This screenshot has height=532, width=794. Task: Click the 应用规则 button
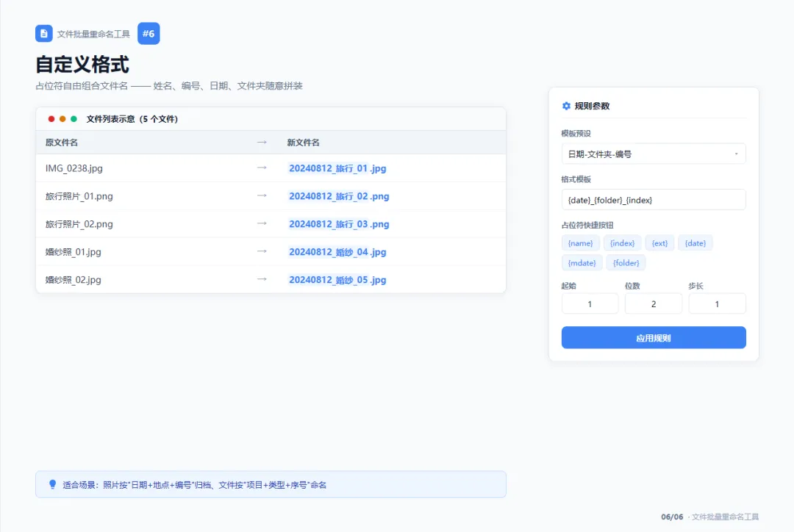[654, 337]
